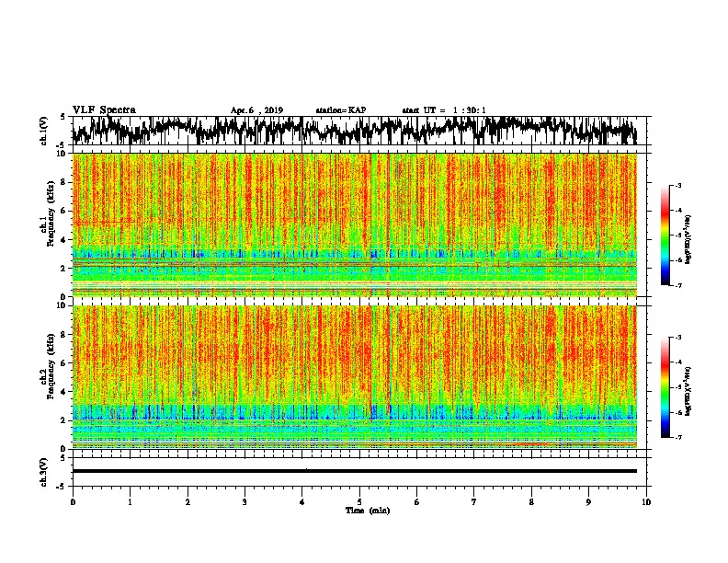Click the "10" kHz tick of ch.2 spectrogram

click(x=63, y=305)
